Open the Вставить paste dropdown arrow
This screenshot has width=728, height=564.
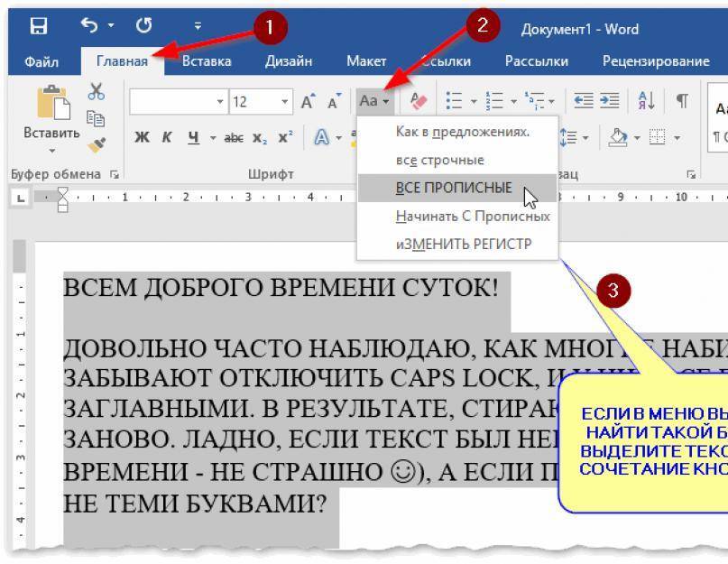click(51, 150)
